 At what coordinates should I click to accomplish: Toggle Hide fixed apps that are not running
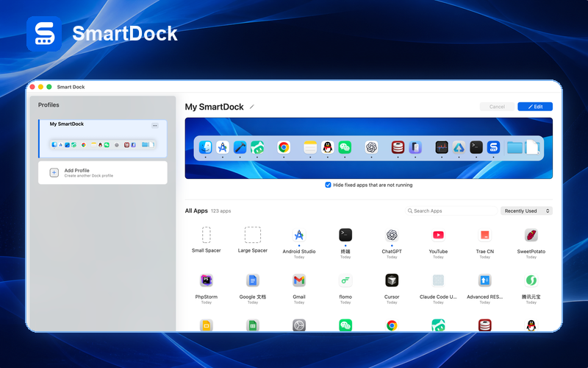328,185
